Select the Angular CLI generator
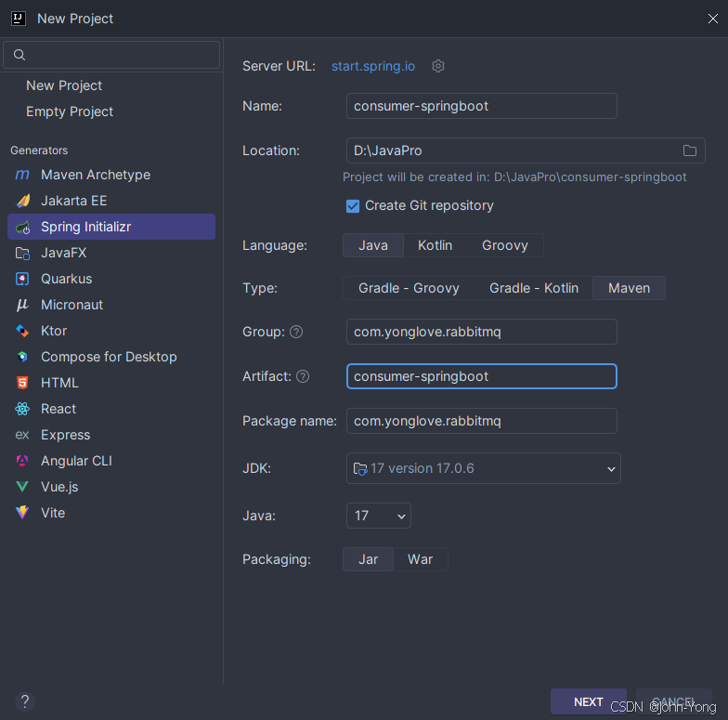Image resolution: width=728 pixels, height=720 pixels. coord(111,461)
